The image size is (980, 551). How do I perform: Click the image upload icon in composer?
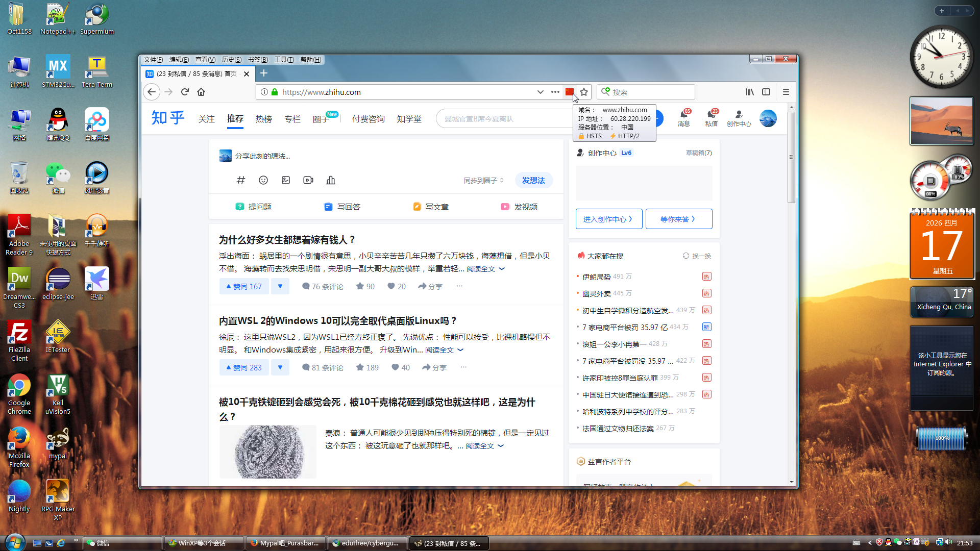[286, 180]
